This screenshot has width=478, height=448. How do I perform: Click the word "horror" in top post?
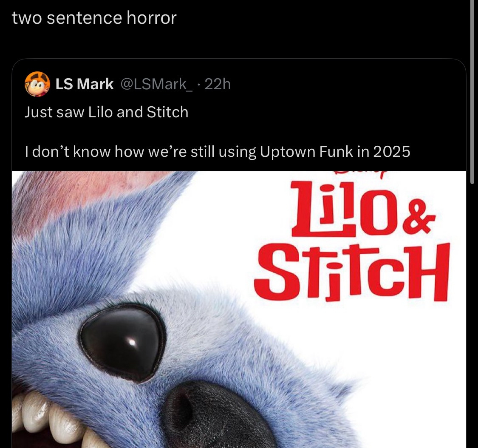pos(152,18)
